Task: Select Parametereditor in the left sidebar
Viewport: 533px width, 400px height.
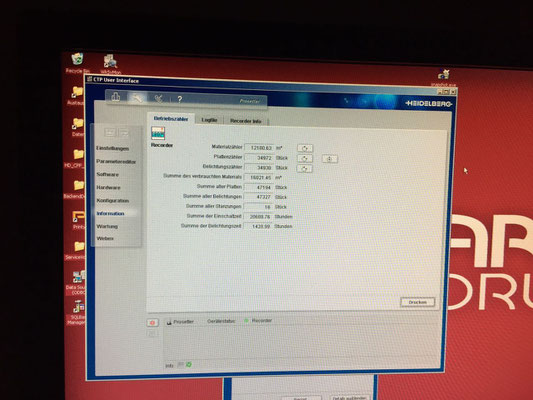Action: (116, 161)
